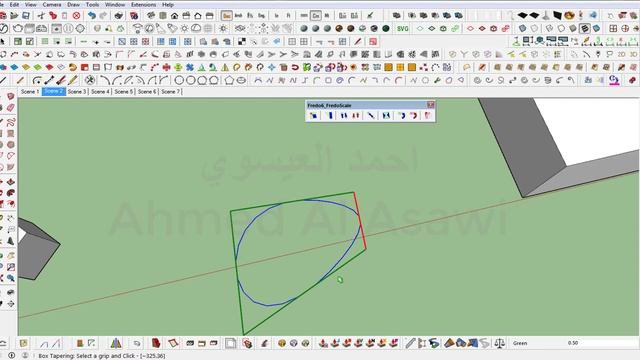Click the render teapot icon
The height and width of the screenshot is (360, 640).
coord(18,29)
